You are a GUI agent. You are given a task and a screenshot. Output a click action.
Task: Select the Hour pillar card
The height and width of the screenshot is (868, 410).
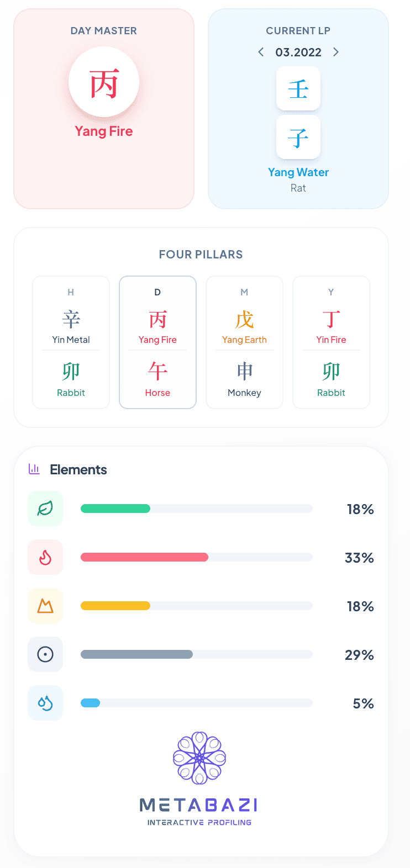pos(71,342)
